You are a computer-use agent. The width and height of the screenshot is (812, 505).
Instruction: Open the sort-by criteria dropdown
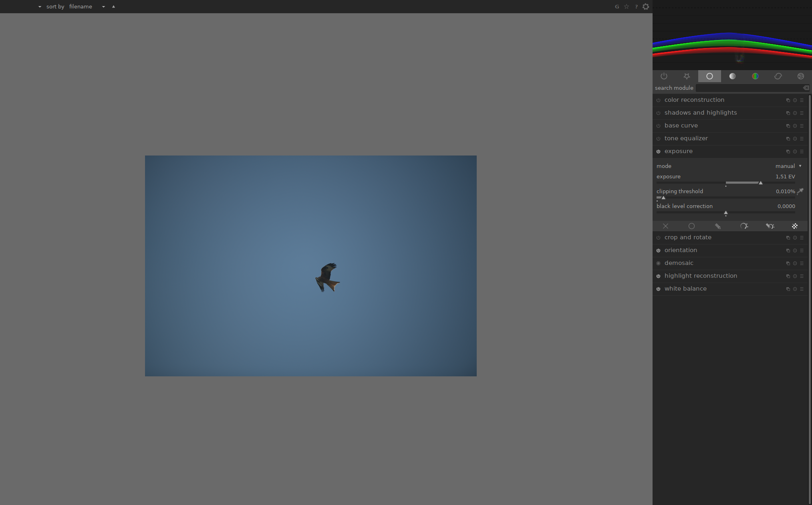coord(103,6)
